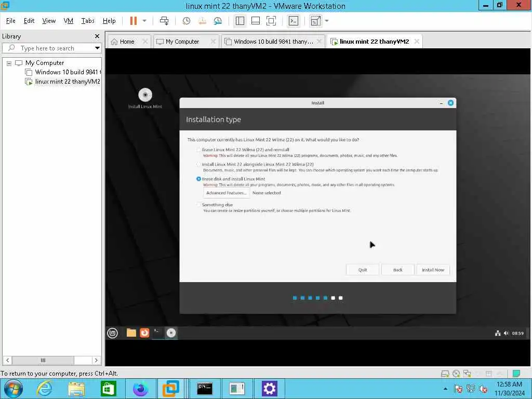Pause the virtual machine with the Suspend icon
The height and width of the screenshot is (399, 532).
134,21
